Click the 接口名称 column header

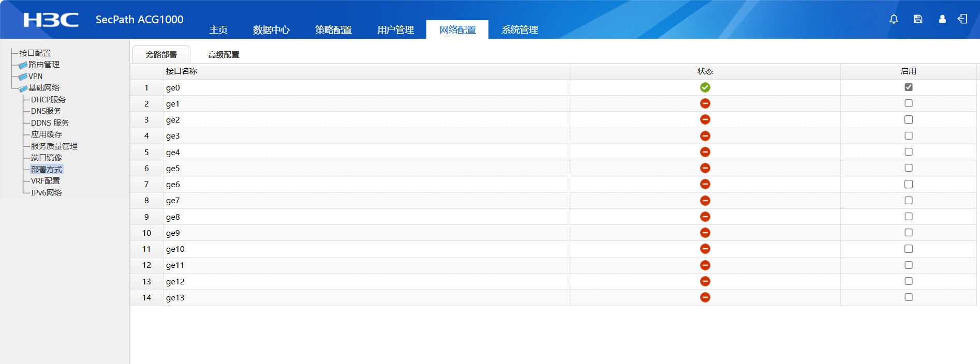(182, 71)
